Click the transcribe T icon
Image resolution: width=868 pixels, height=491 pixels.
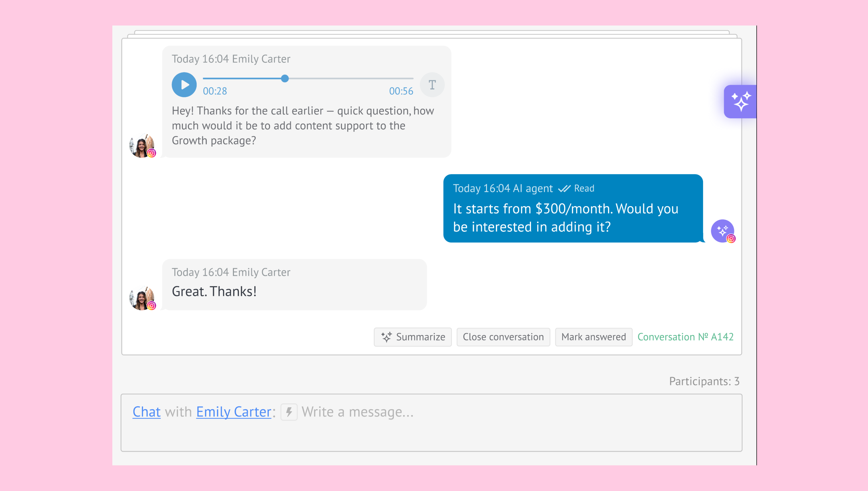pyautogui.click(x=432, y=84)
